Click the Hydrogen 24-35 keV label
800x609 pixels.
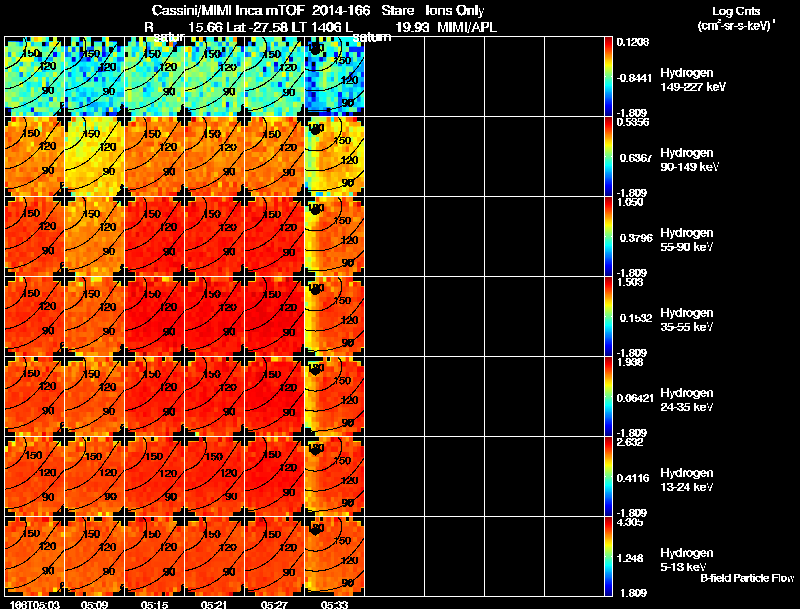(x=687, y=400)
